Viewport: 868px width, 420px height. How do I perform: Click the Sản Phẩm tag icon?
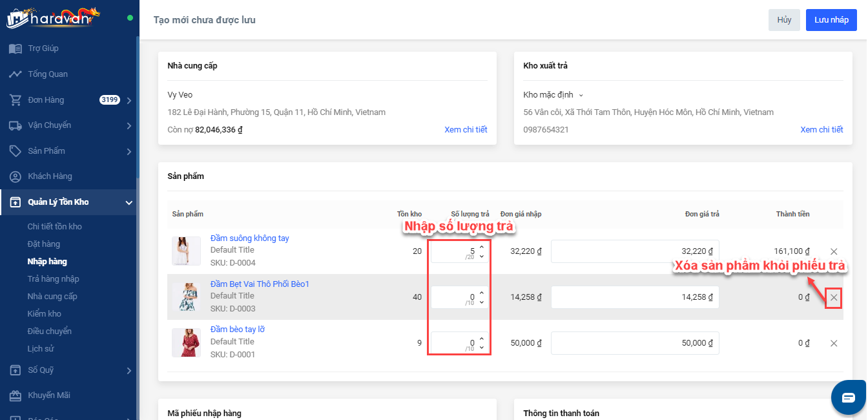15,151
